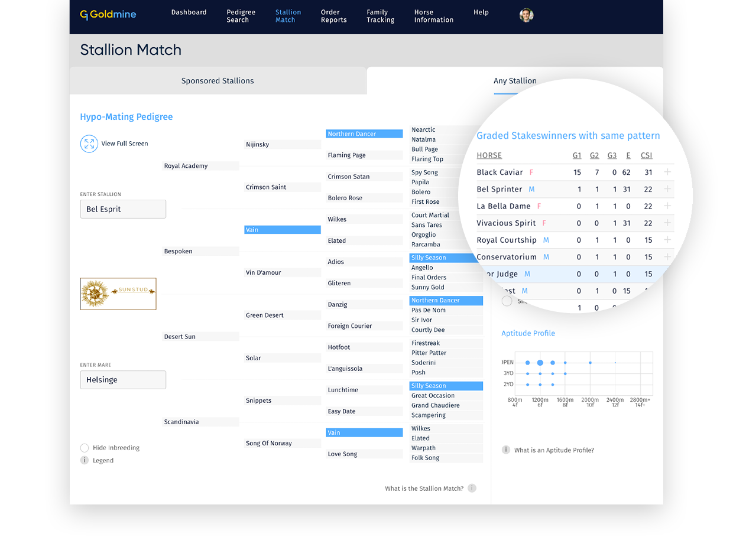This screenshot has height=560, width=733.
Task: Navigate to Family Tracking
Action: pyautogui.click(x=381, y=16)
